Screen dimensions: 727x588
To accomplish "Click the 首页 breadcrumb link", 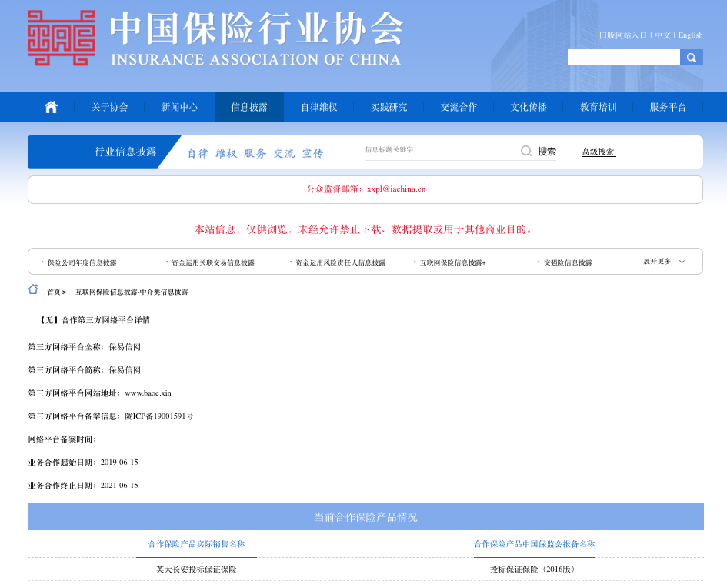I will coord(54,292).
